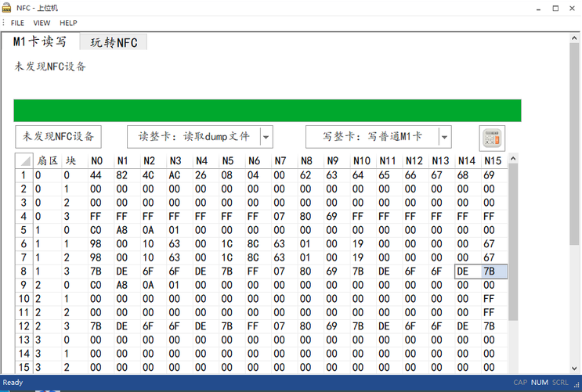Screen dimensions: 582x392
Task: Select cell 26 in row 1 N4
Action: [206, 175]
